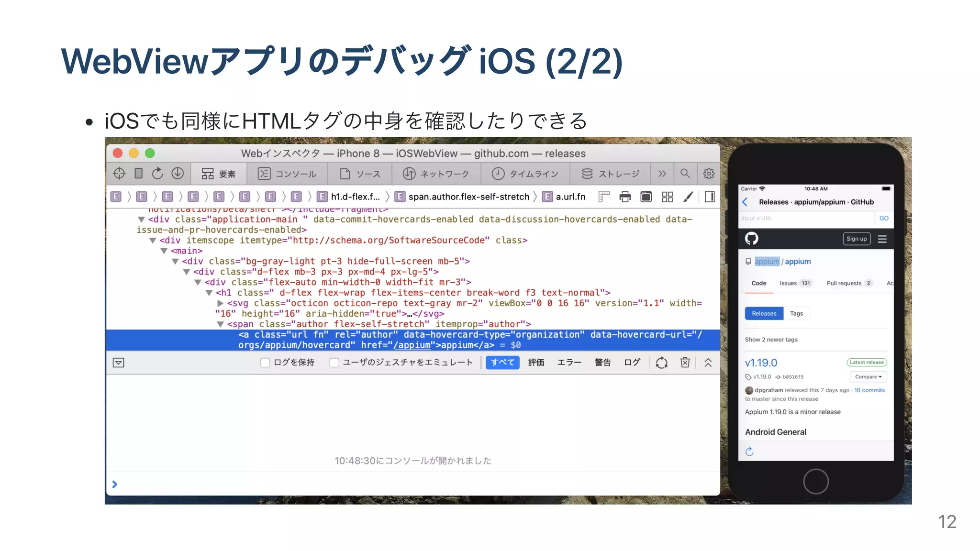Viewport: 980px width, 551px height.
Task: Collapse the div bg-gray-light node
Action: (175, 262)
